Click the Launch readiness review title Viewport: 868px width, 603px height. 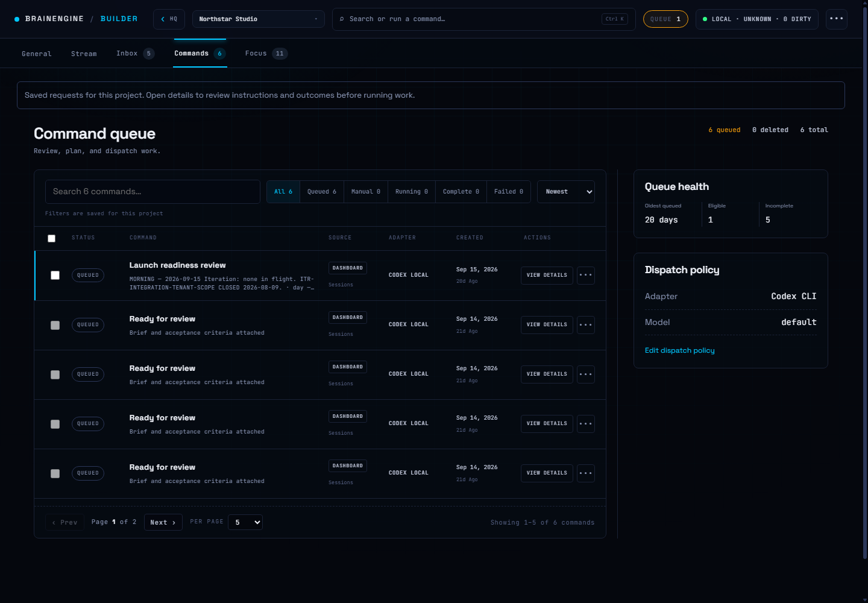(177, 265)
